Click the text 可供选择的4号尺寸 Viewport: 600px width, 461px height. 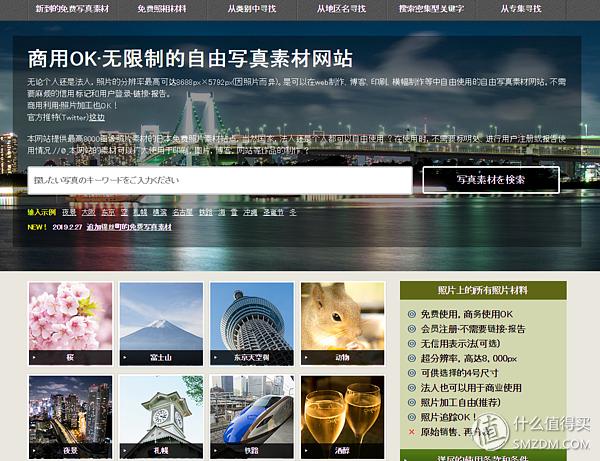tap(460, 373)
